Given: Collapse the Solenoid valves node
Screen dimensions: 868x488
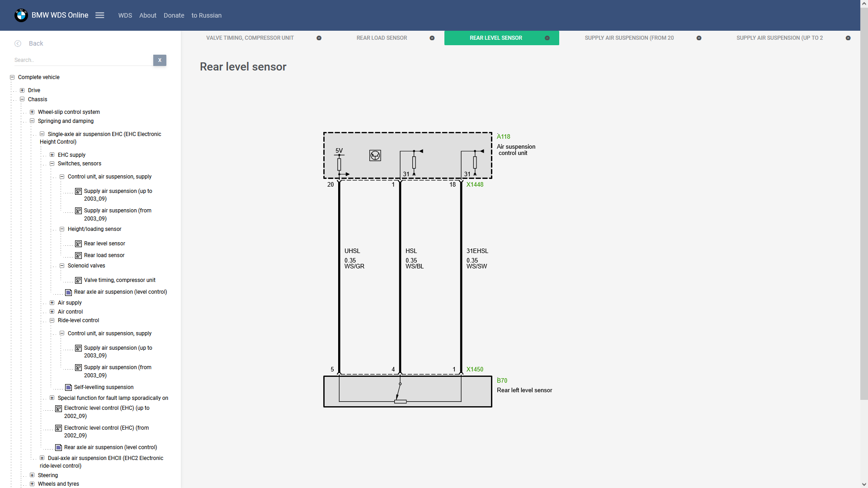Looking at the screenshot, I should click(62, 266).
